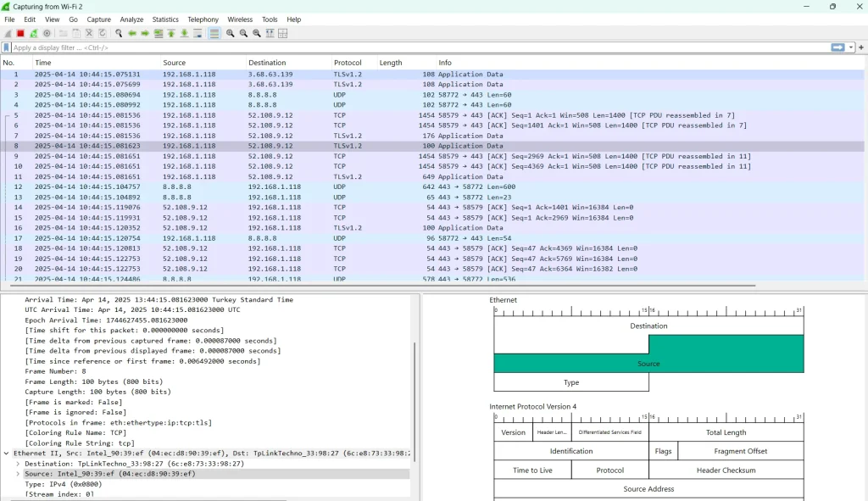The width and height of the screenshot is (868, 501).
Task: Stop capturing packets with the red square
Action: (20, 33)
